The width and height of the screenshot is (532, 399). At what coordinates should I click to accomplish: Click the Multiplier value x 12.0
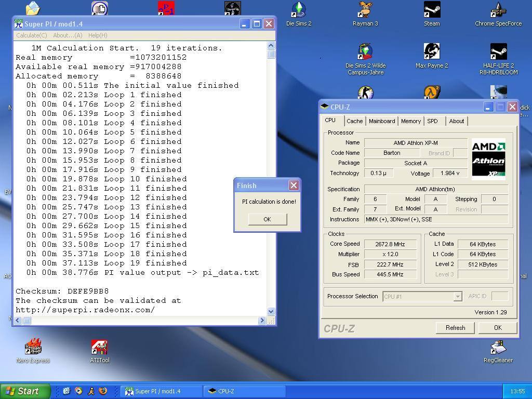(x=390, y=254)
